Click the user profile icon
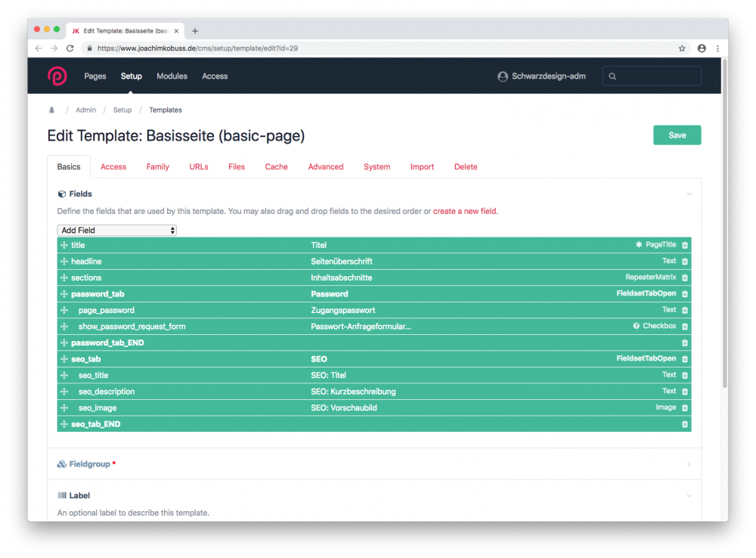The width and height of the screenshot is (756, 558). (503, 76)
